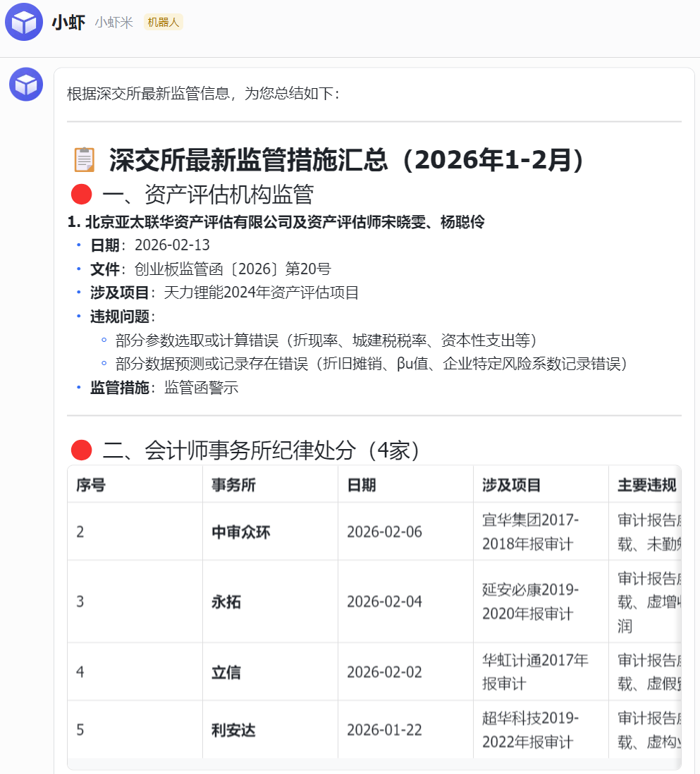
Task: Click the 小虾米 nickname in header
Action: click(114, 23)
